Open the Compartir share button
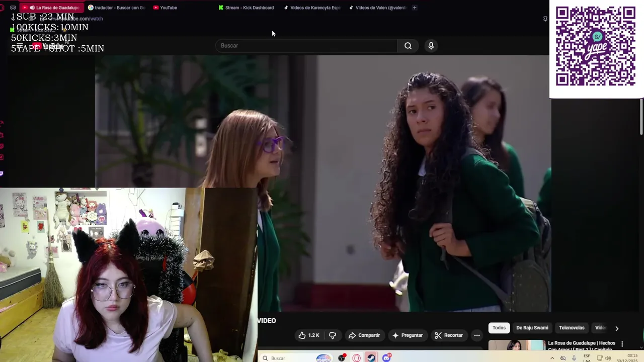 click(364, 335)
